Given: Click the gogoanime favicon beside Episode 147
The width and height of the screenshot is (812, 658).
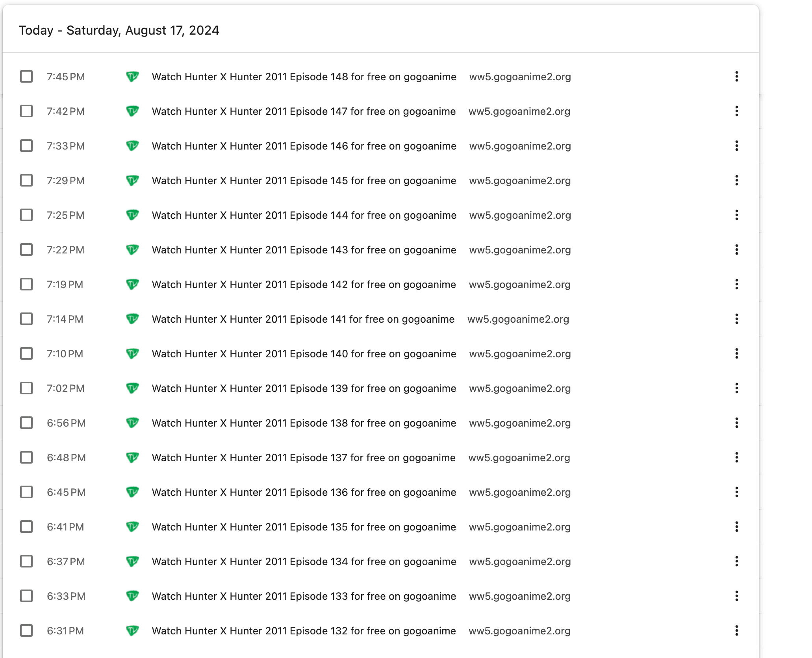Looking at the screenshot, I should pyautogui.click(x=132, y=111).
